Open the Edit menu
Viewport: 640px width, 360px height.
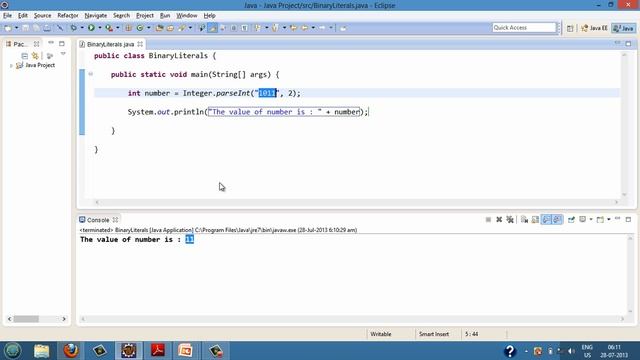pyautogui.click(x=23, y=16)
